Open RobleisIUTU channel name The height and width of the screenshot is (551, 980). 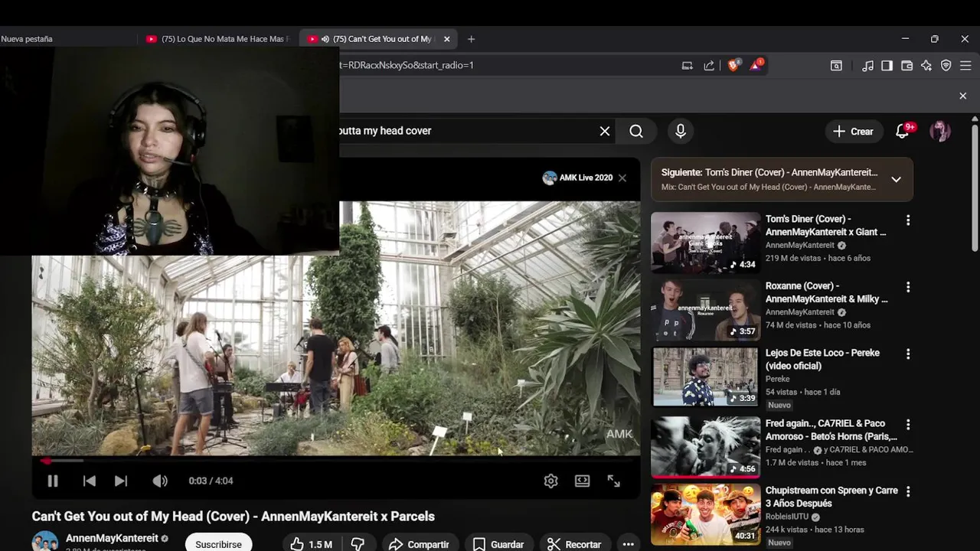[x=787, y=517]
